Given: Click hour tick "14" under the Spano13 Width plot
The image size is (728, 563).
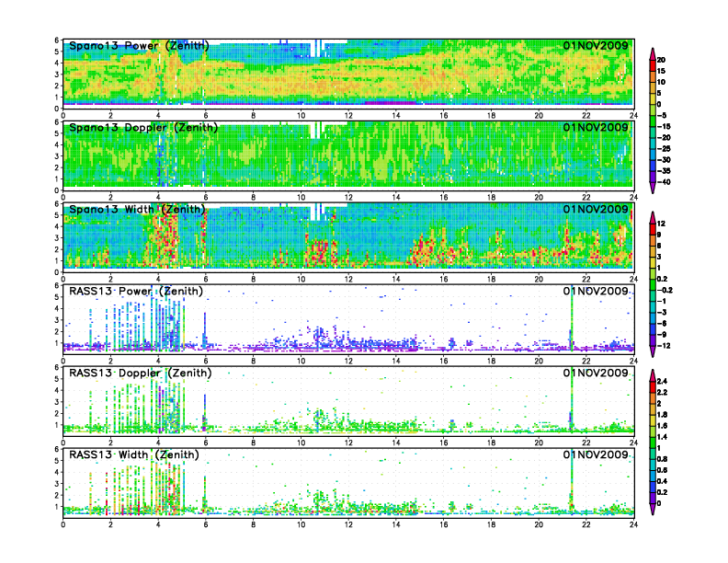Looking at the screenshot, I should coord(395,279).
